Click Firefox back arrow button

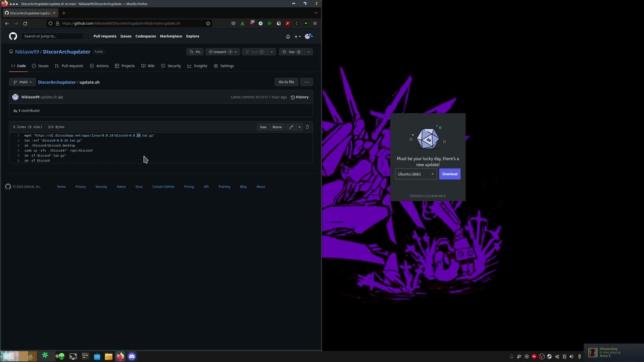point(7,23)
